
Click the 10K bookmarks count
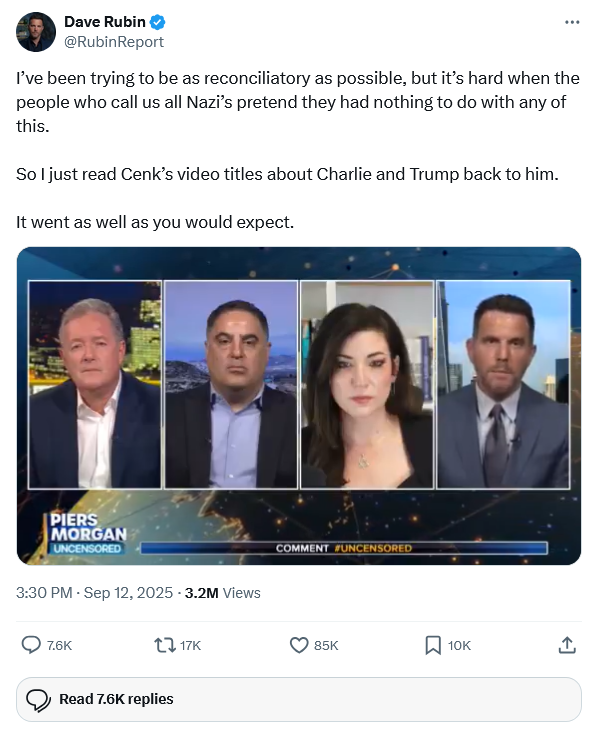459,645
